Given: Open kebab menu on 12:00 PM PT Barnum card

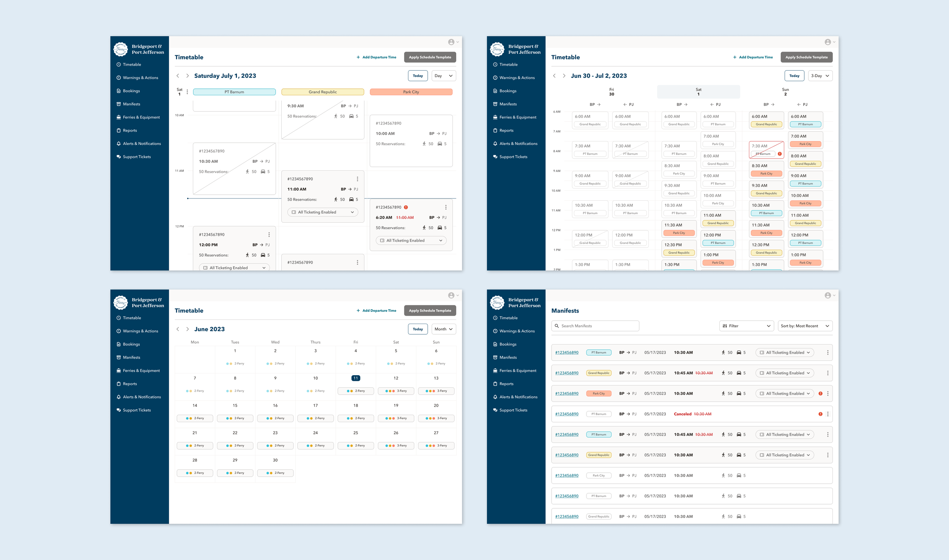Looking at the screenshot, I should [x=269, y=235].
